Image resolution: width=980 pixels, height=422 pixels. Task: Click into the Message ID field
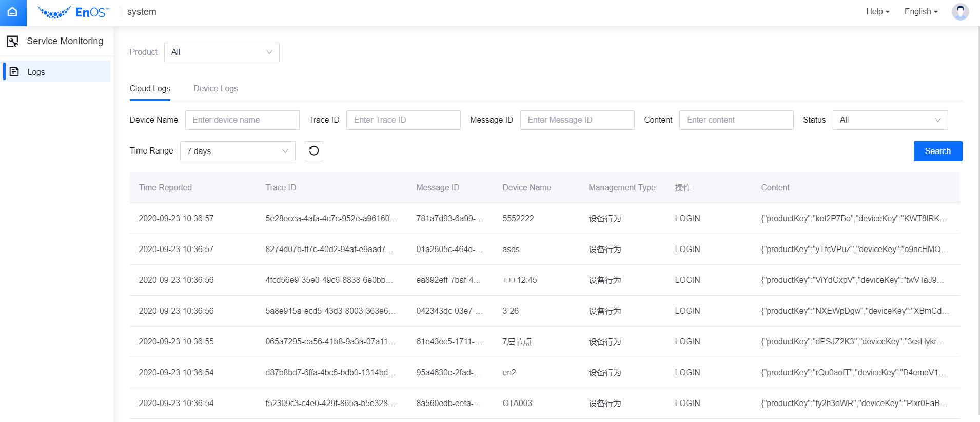(x=577, y=120)
